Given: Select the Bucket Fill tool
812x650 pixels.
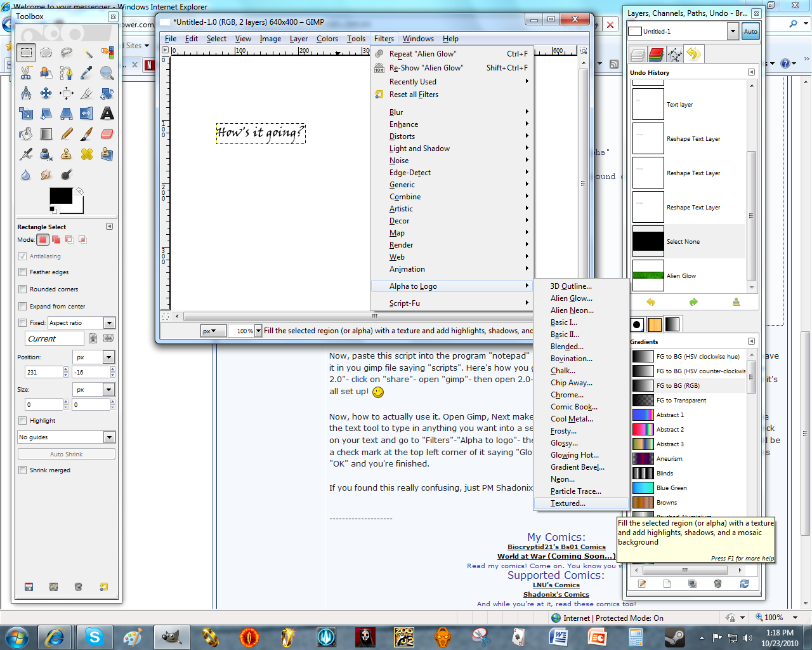Looking at the screenshot, I should 26,134.
